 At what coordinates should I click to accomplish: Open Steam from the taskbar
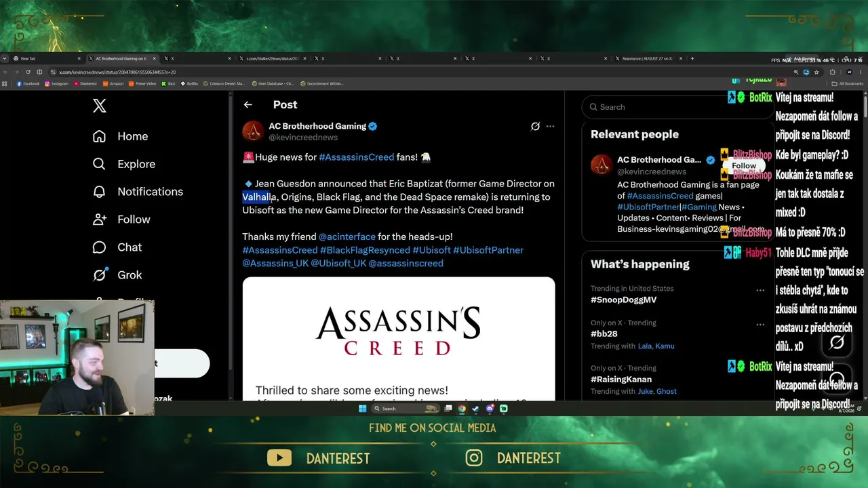475,409
